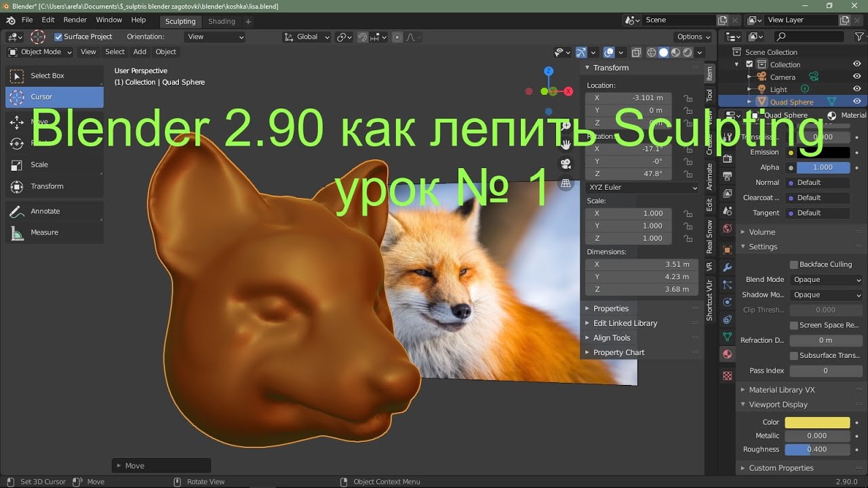
Task: Open the Tool sidebar tab
Action: [709, 96]
